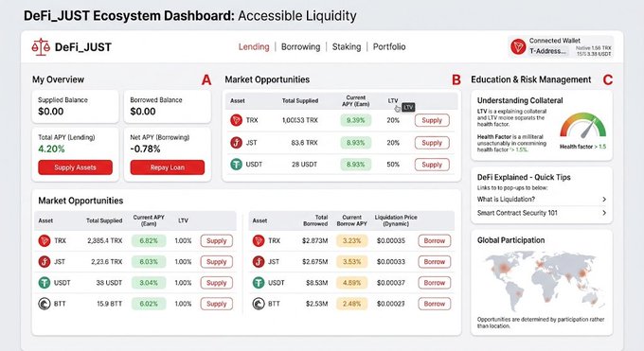Click the LTV tooltip badge

coord(408,107)
